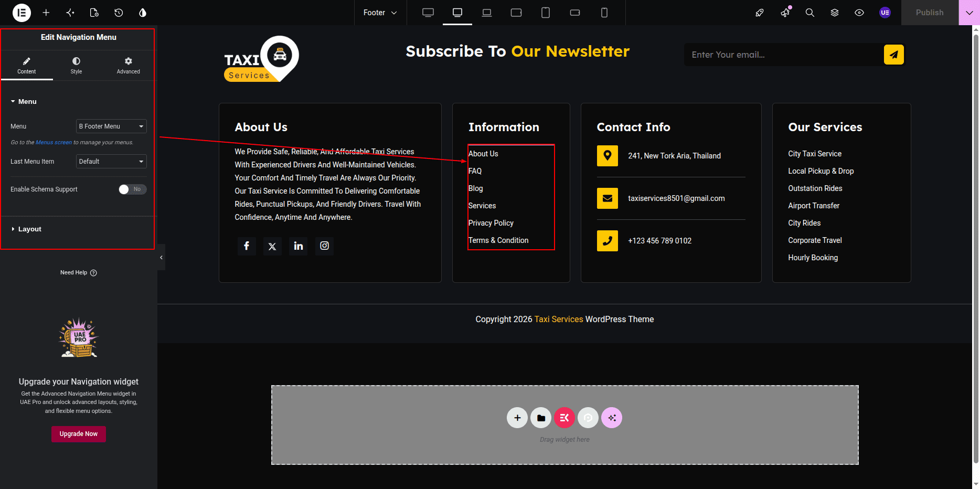The width and height of the screenshot is (980, 489).
Task: Click the Privacy Policy footer link
Action: [491, 223]
